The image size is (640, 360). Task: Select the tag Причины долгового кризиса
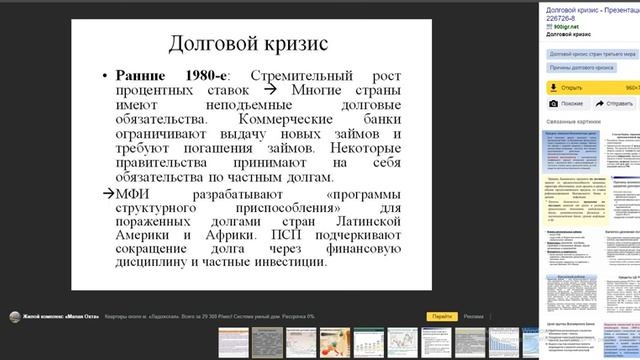(x=581, y=68)
